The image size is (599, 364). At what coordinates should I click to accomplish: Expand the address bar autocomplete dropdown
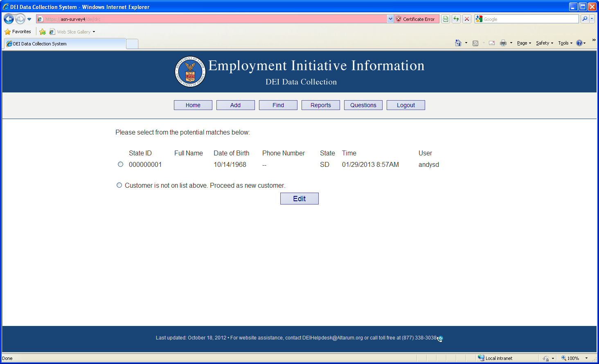tap(390, 19)
